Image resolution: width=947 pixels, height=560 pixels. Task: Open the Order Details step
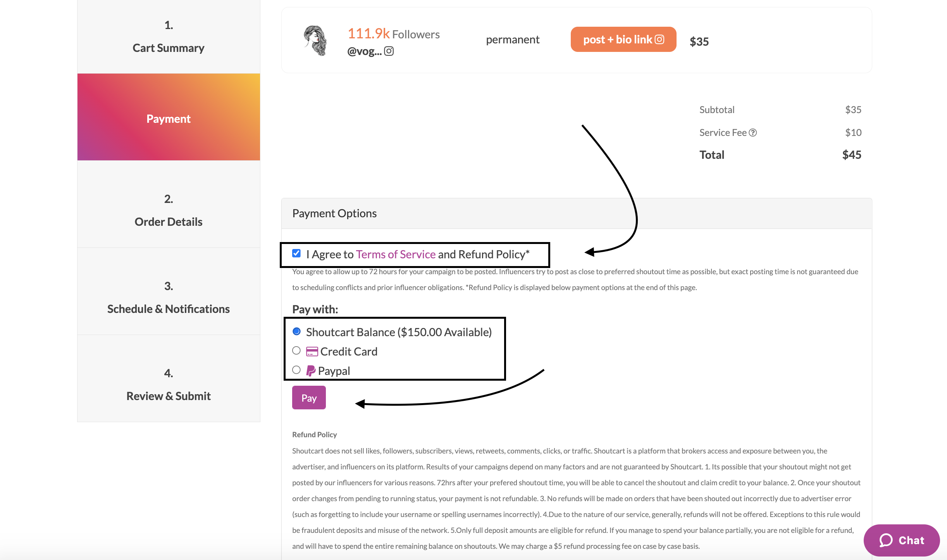[x=169, y=210]
